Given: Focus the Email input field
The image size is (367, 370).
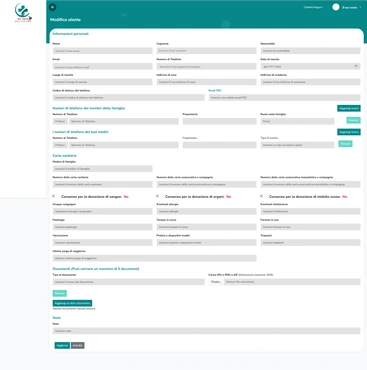Looking at the screenshot, I should pos(102,67).
